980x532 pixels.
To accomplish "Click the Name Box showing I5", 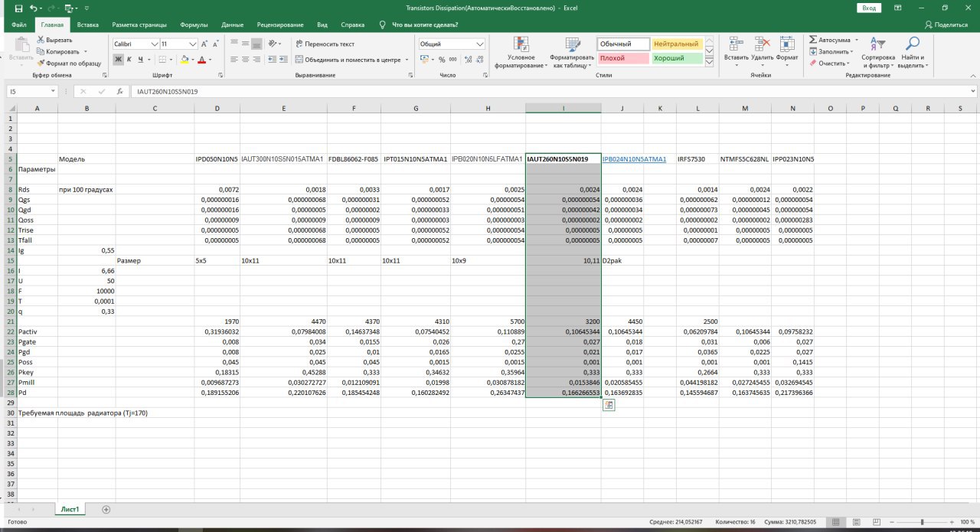I will (32, 91).
